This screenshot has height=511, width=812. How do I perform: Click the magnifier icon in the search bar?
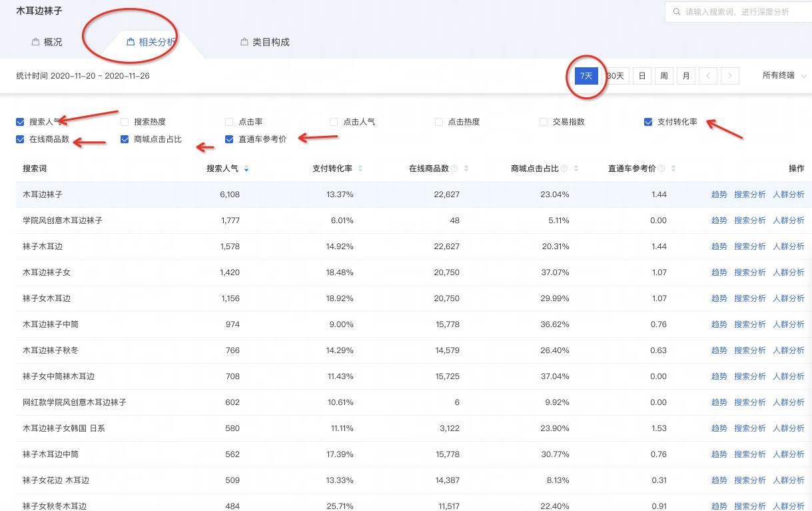[676, 11]
